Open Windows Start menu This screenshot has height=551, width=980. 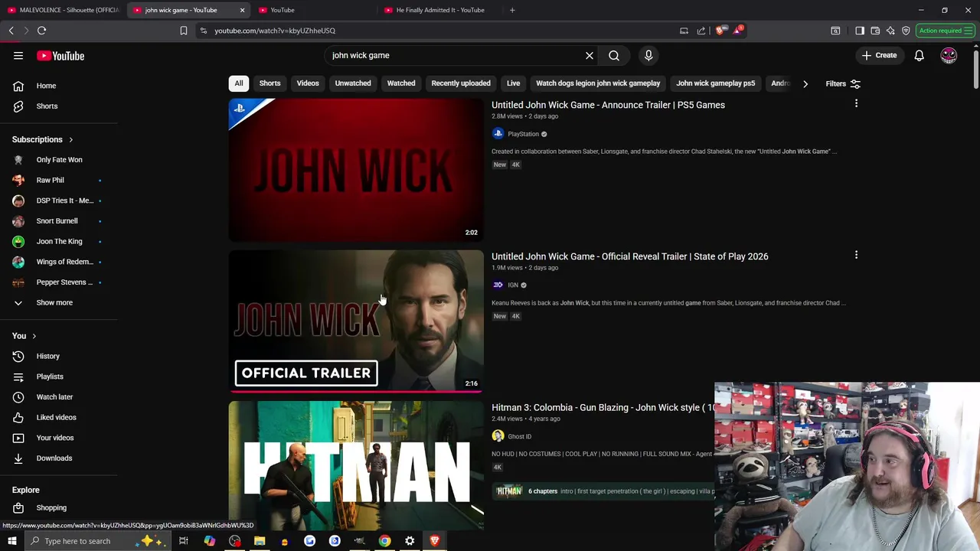tap(11, 541)
